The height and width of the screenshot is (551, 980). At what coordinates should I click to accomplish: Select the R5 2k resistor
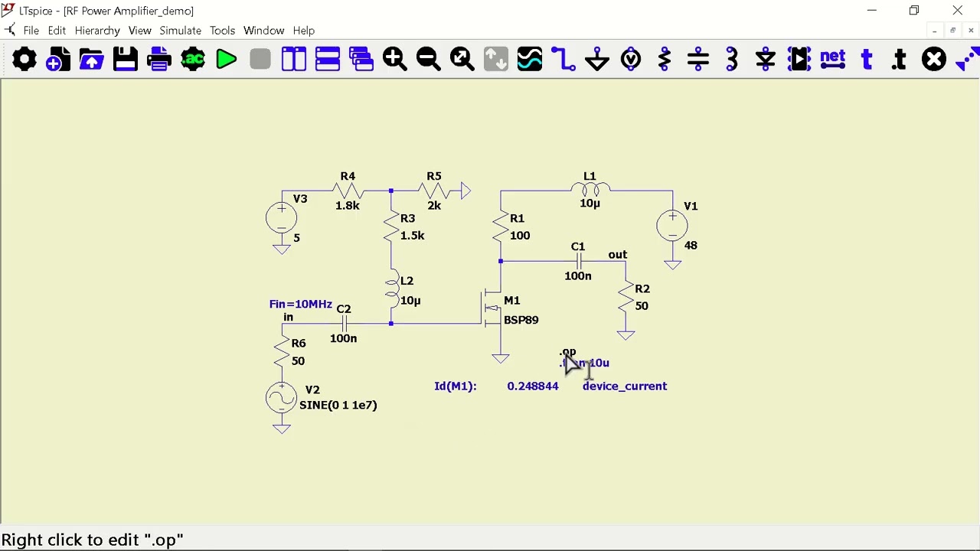pos(434,191)
